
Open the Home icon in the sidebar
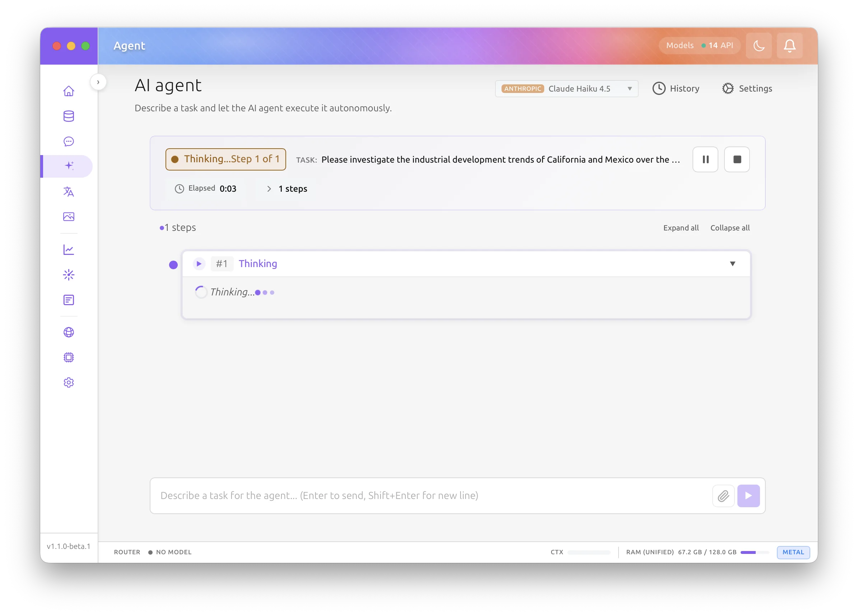(x=69, y=91)
